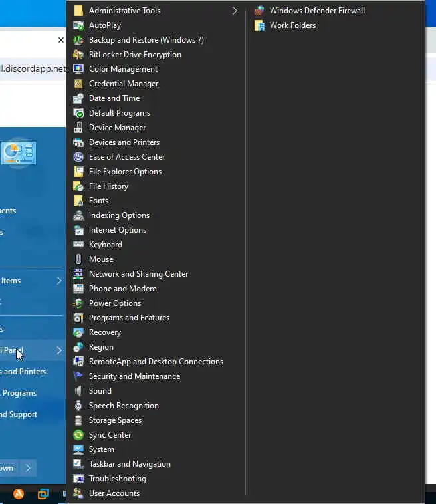Click the Speech Recognition microphone icon

click(x=78, y=406)
